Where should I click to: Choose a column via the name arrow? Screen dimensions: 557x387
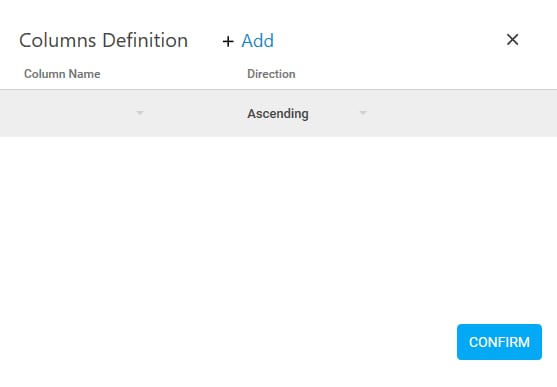pos(140,113)
